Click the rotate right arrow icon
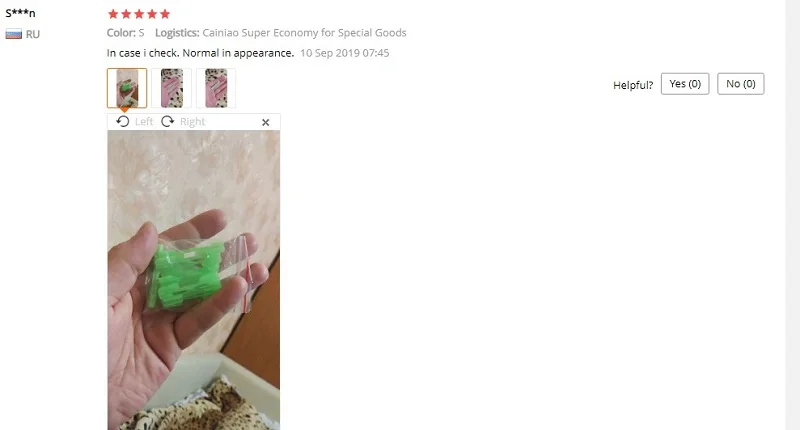This screenshot has height=430, width=800. [167, 121]
